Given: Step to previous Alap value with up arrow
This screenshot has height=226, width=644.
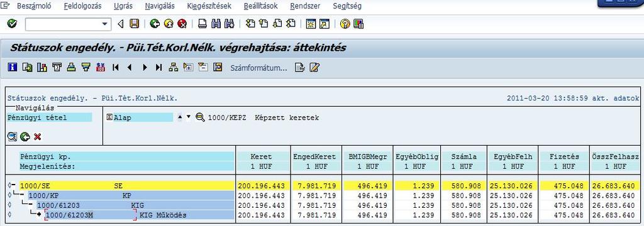Looking at the screenshot, I should [x=180, y=117].
